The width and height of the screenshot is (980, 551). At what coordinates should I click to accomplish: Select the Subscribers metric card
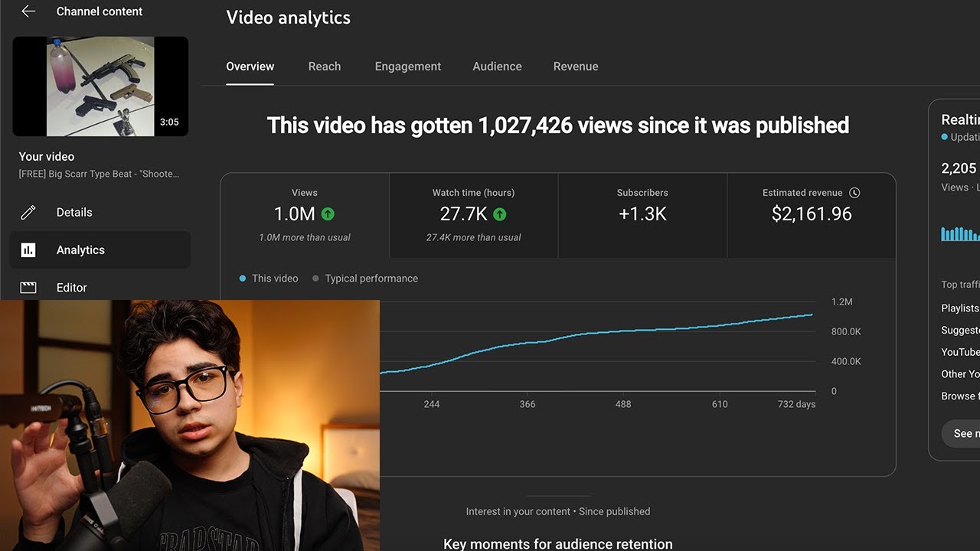point(642,215)
